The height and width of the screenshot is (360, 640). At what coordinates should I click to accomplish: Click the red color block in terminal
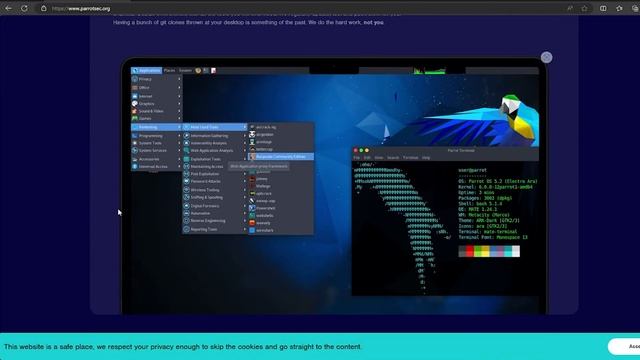[x=470, y=251]
